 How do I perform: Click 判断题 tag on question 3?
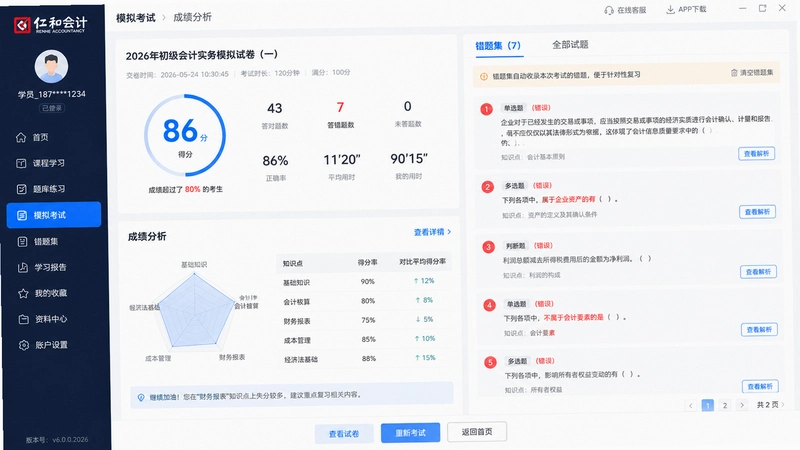(515, 246)
